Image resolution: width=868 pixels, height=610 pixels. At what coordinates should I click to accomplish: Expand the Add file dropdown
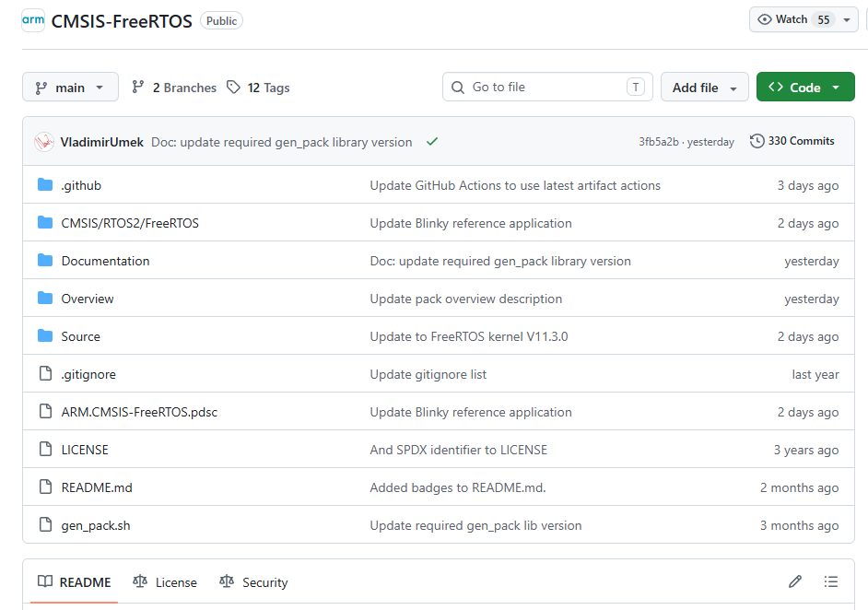point(704,88)
